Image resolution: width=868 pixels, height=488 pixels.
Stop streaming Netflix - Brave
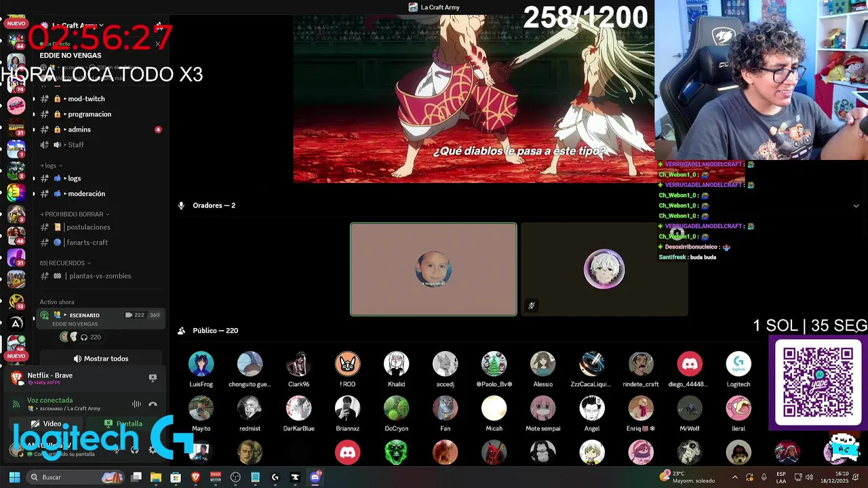coord(153,378)
